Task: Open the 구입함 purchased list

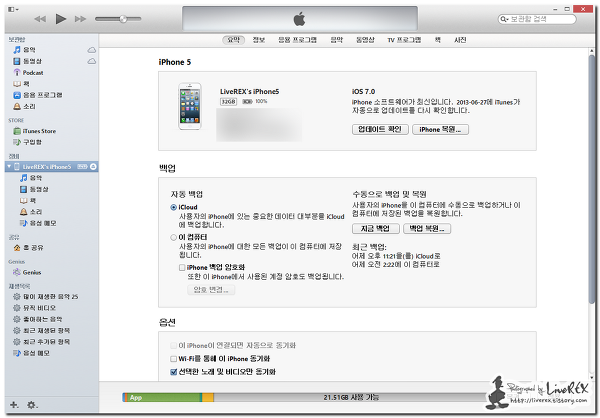Action: (28, 142)
